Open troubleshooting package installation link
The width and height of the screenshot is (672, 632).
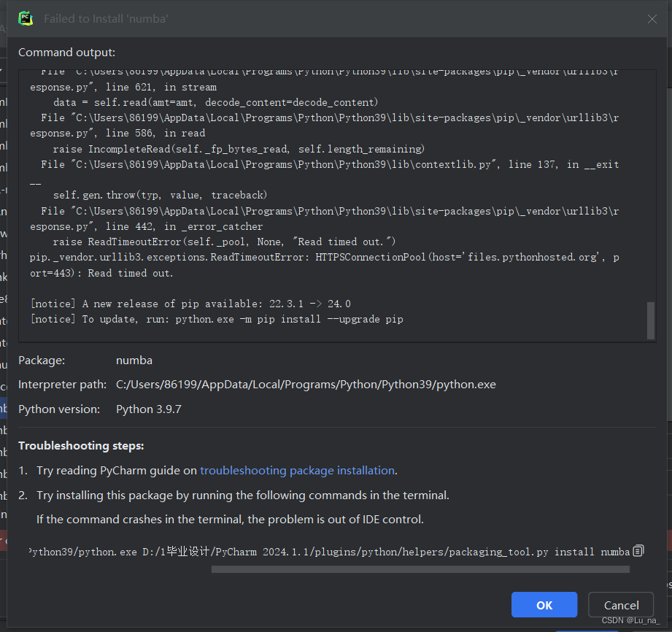pos(297,470)
